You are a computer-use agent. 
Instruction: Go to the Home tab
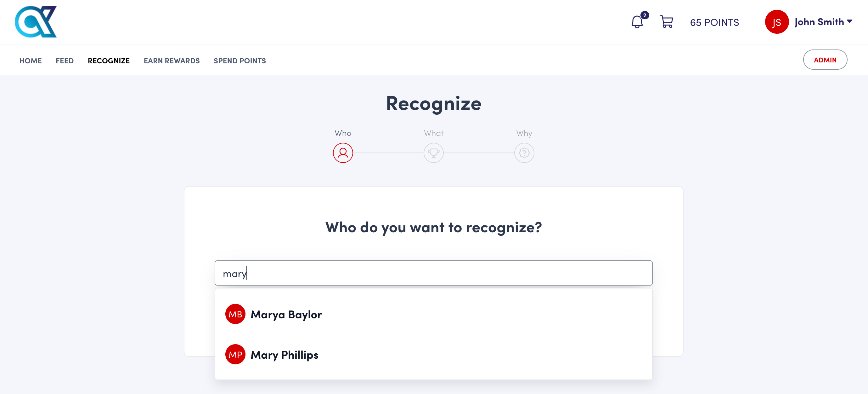pyautogui.click(x=31, y=61)
